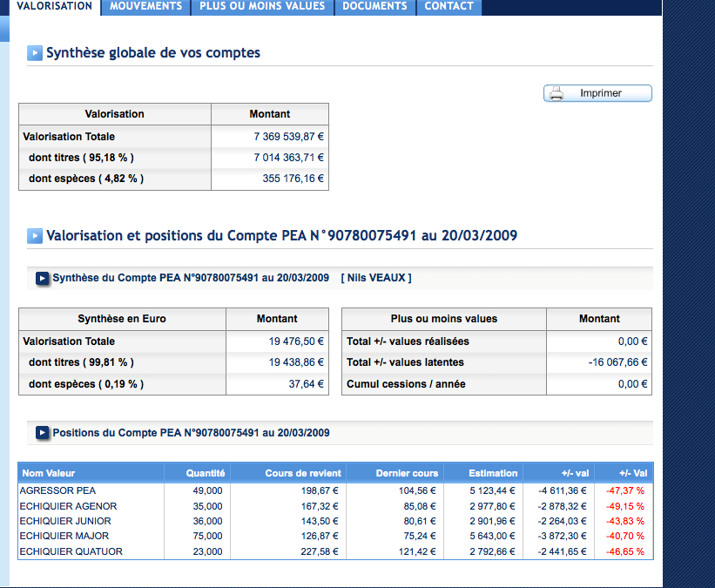This screenshot has height=588, width=715.
Task: Click ECHIQUIER QUATUOR percentage -46,65 %
Action: (x=624, y=551)
